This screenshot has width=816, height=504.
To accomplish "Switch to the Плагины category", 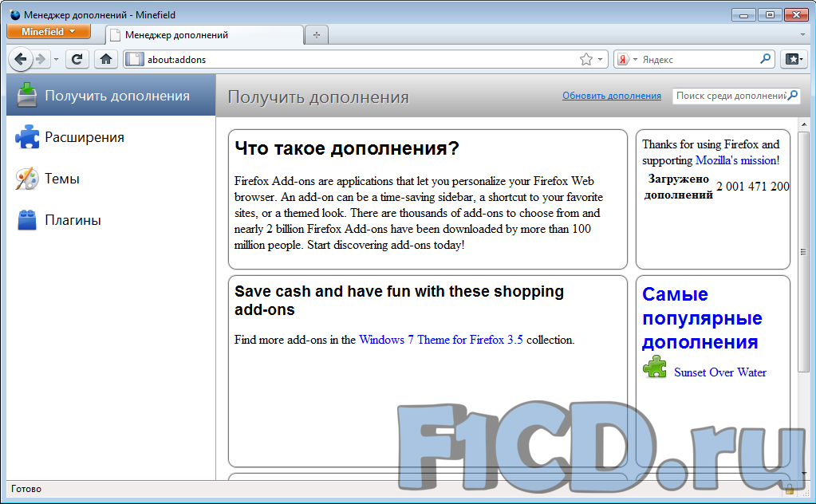I will tap(111, 220).
